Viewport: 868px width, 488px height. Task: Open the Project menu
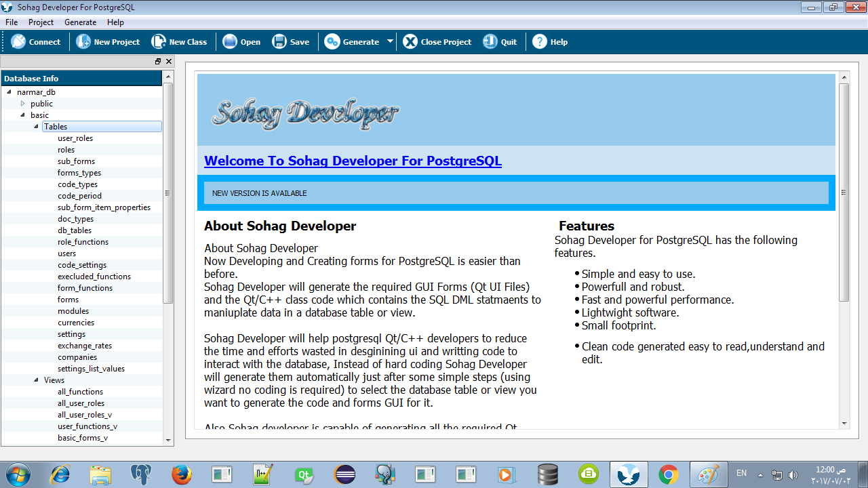click(41, 22)
